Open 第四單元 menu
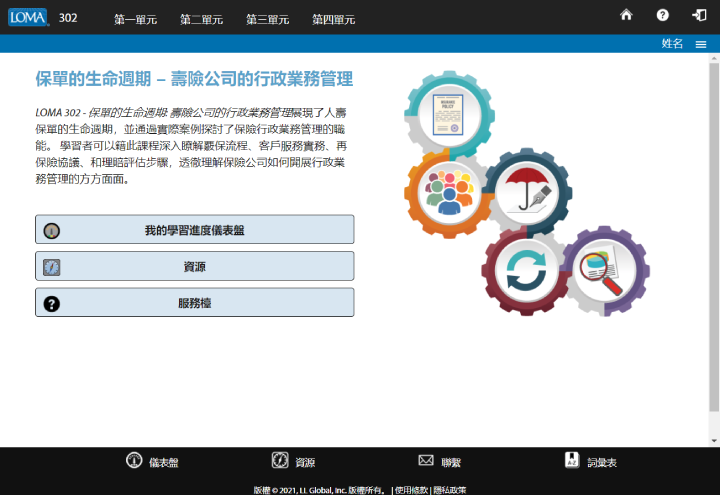Viewport: 720px width, 495px height. 333,19
